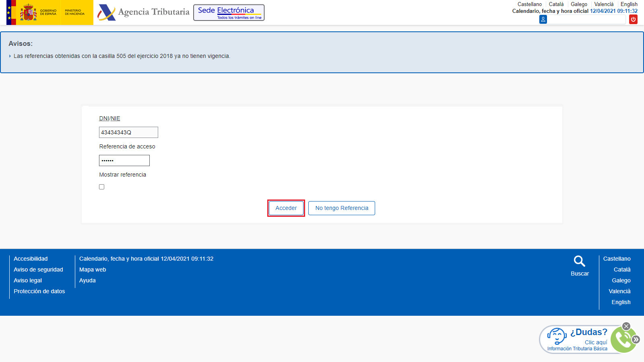Click the green phone call icon
This screenshot has height=362, width=644.
click(x=622, y=340)
